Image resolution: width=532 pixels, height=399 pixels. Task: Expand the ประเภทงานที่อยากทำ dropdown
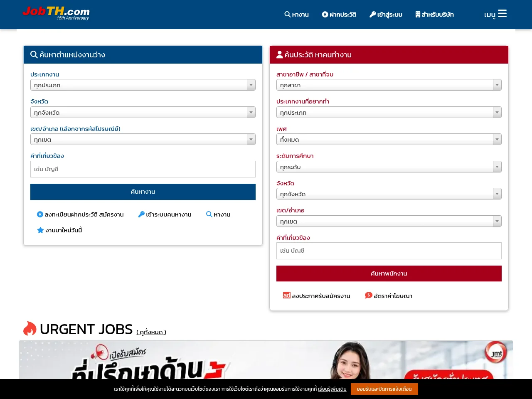389,112
